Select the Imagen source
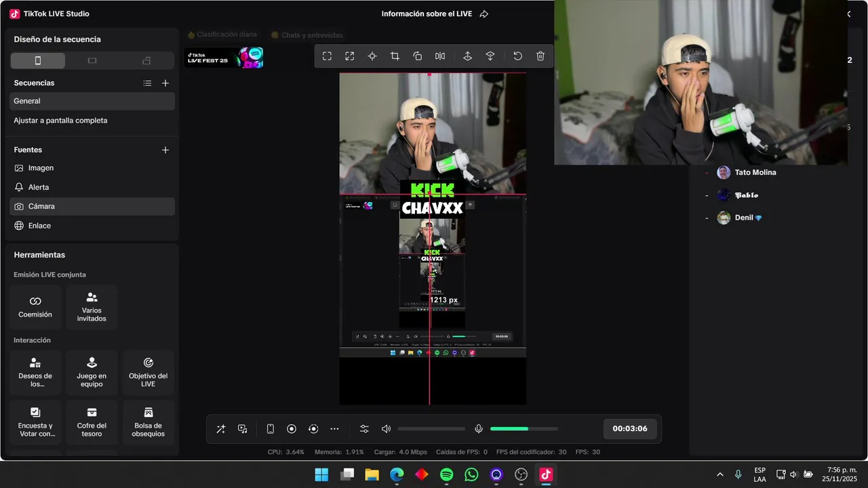 (x=92, y=168)
